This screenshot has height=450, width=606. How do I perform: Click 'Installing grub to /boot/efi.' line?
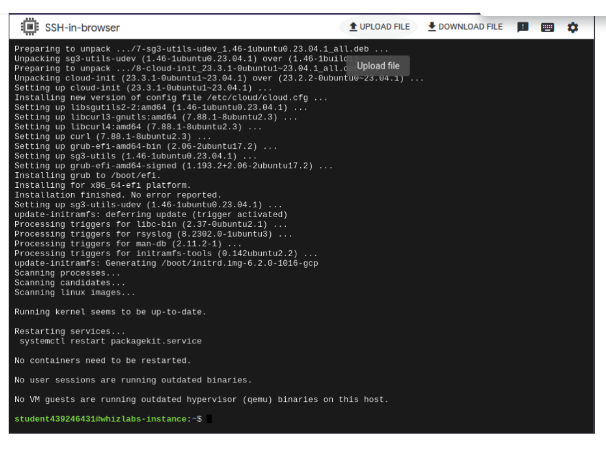[87, 176]
